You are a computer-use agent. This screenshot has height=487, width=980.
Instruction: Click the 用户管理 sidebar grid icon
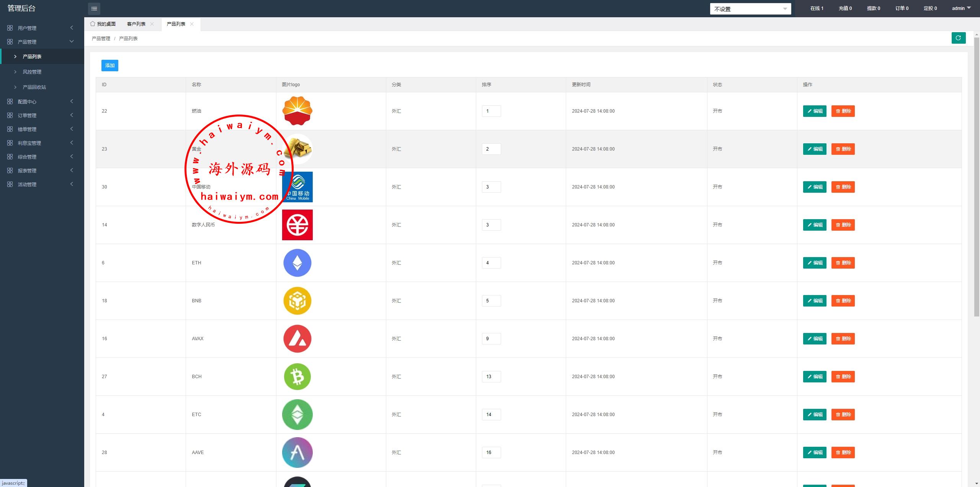(x=10, y=28)
